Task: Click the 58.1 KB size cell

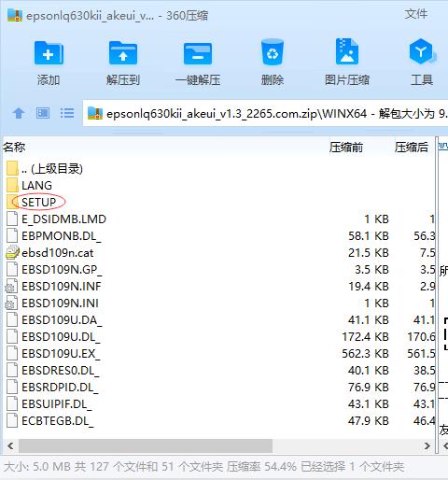Action: (369, 236)
